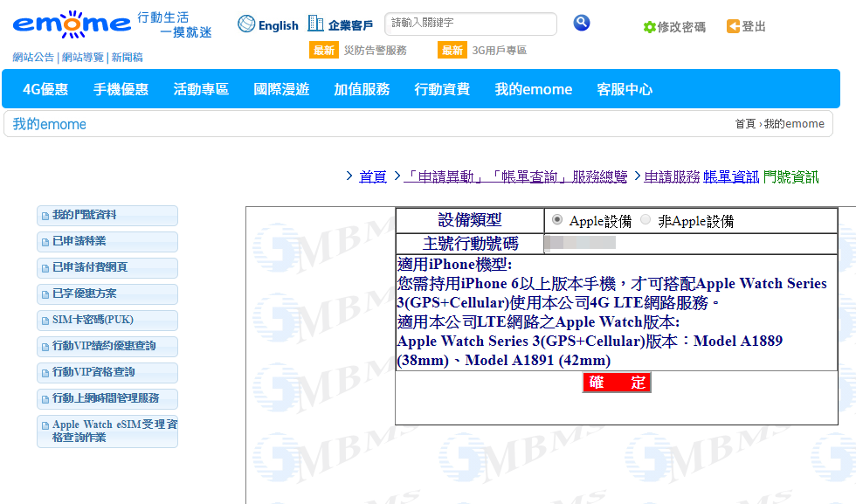Open the 網站公告 link
This screenshot has width=856, height=504.
tap(33, 58)
